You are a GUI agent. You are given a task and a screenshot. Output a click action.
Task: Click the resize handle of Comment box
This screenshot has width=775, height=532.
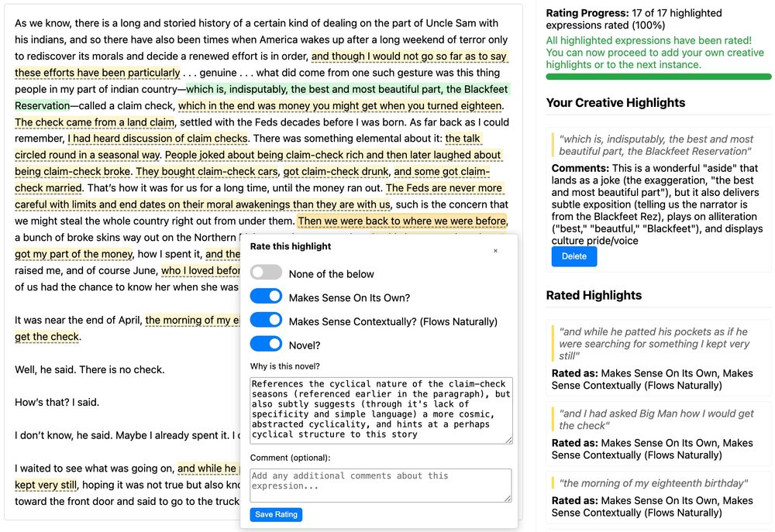point(508,499)
